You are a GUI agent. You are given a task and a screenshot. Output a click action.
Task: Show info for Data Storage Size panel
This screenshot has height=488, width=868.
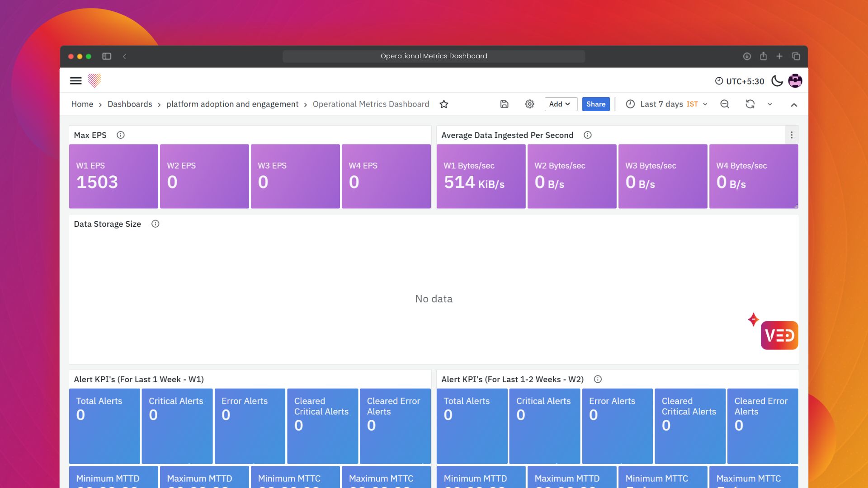click(x=156, y=224)
